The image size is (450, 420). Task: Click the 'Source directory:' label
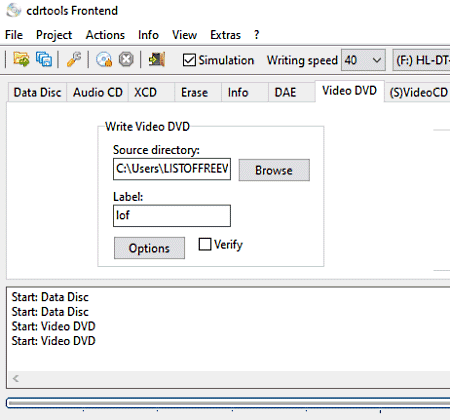click(x=156, y=150)
